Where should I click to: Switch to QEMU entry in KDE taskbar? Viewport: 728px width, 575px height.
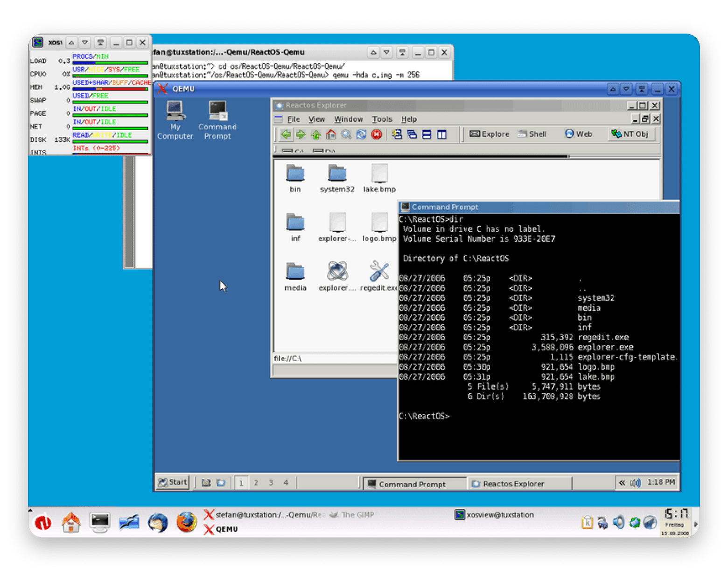point(221,529)
